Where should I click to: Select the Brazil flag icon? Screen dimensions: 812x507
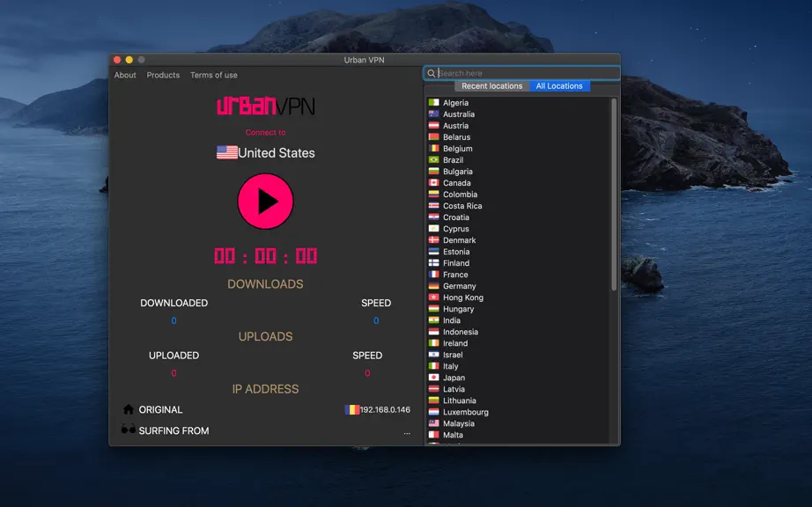(x=433, y=160)
